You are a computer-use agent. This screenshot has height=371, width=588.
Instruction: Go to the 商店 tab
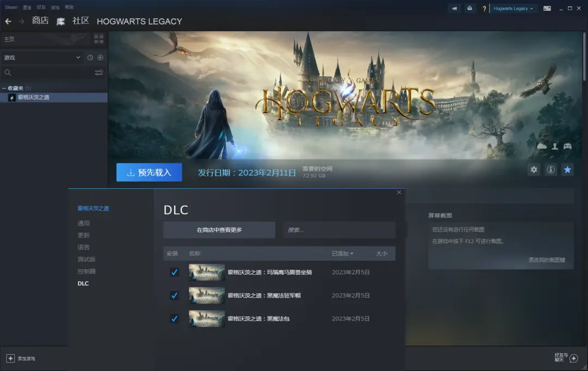40,21
